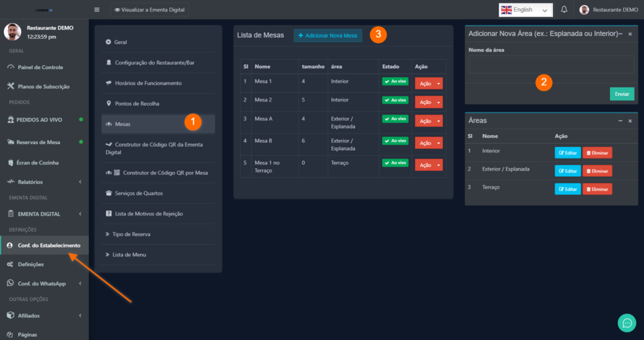This screenshot has width=644, height=340.
Task: Click the Restaurante DEMO avatar in top bar
Action: point(584,9)
